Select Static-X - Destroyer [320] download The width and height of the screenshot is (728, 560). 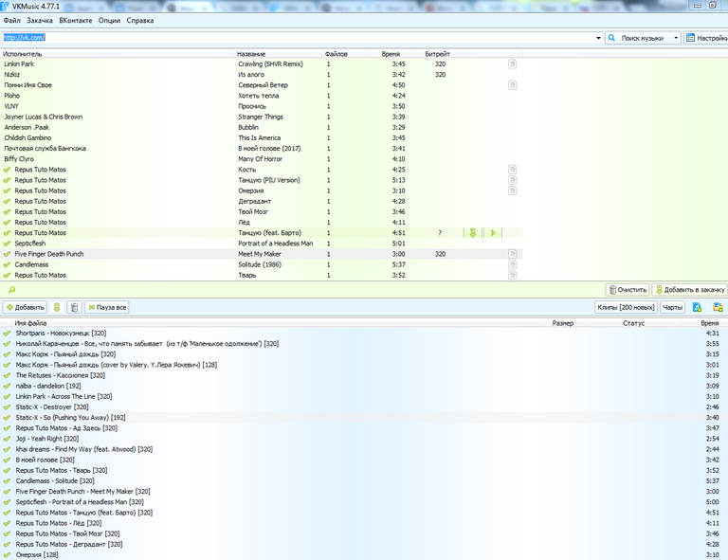click(364, 406)
